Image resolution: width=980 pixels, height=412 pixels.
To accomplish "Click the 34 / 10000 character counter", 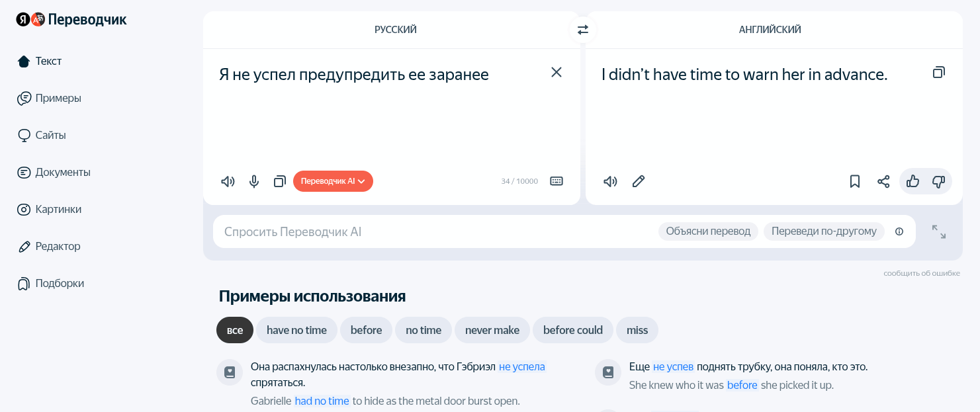I will (x=519, y=181).
